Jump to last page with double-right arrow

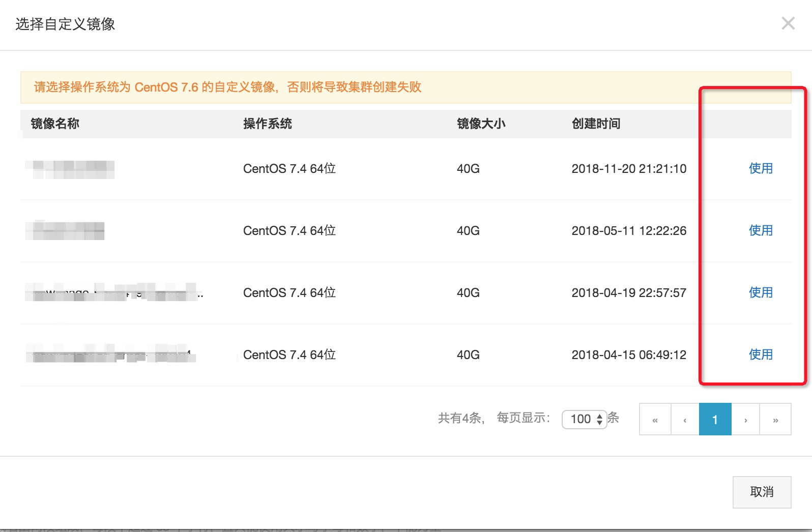click(x=775, y=419)
